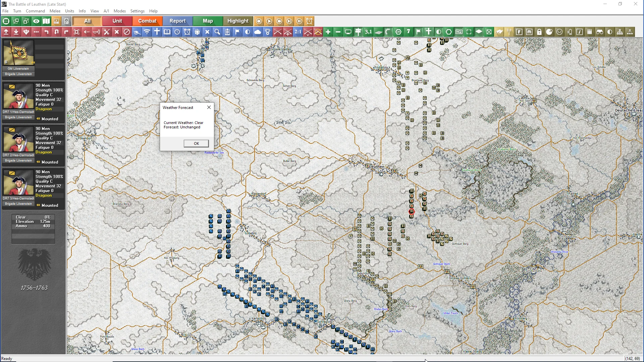The height and width of the screenshot is (362, 644).
Task: Click the binoculars icon in toolbar
Action: pos(600,32)
